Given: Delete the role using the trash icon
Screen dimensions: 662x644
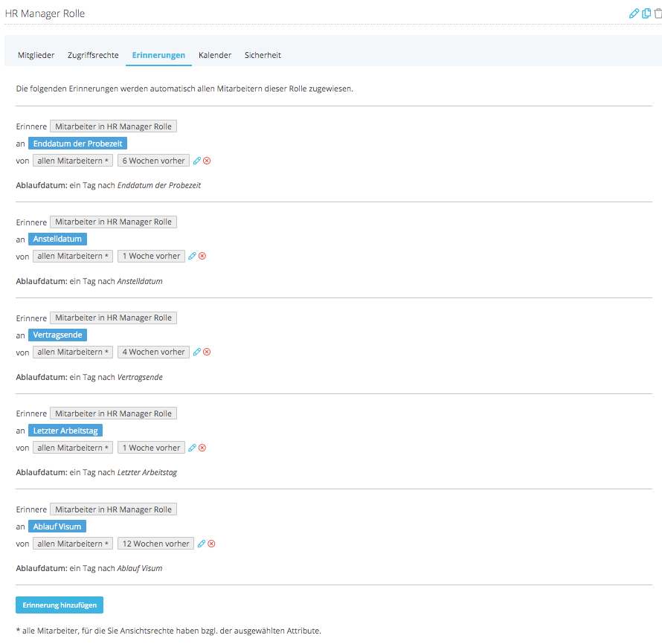Looking at the screenshot, I should [x=658, y=13].
